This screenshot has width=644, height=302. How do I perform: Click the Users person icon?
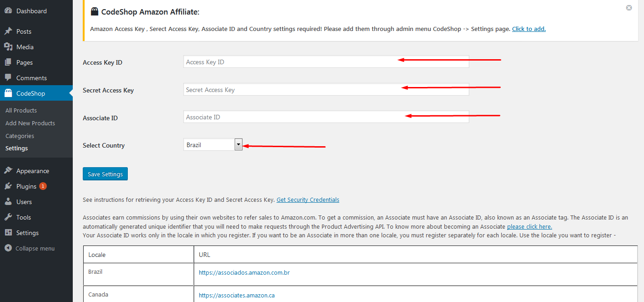(x=8, y=202)
